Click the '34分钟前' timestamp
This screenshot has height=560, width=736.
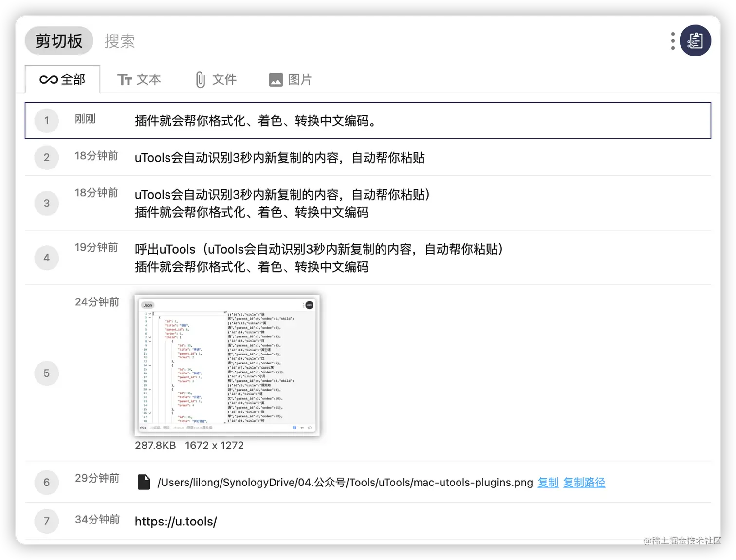point(97,520)
